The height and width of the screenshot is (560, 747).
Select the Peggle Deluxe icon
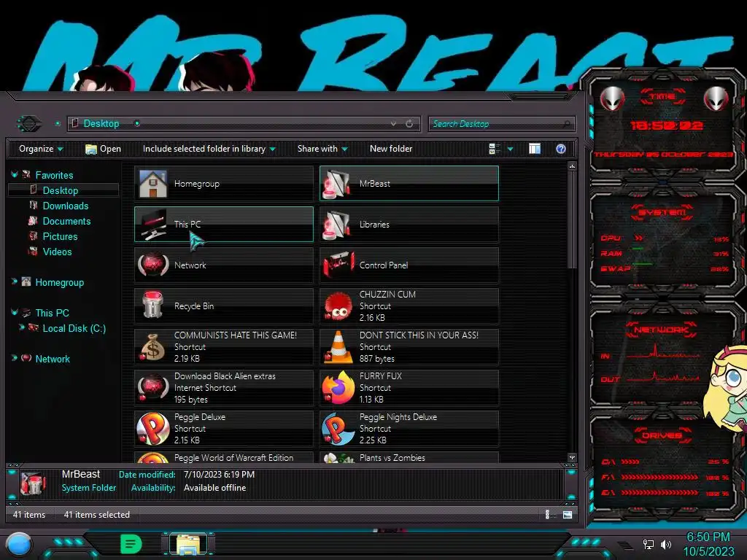152,429
